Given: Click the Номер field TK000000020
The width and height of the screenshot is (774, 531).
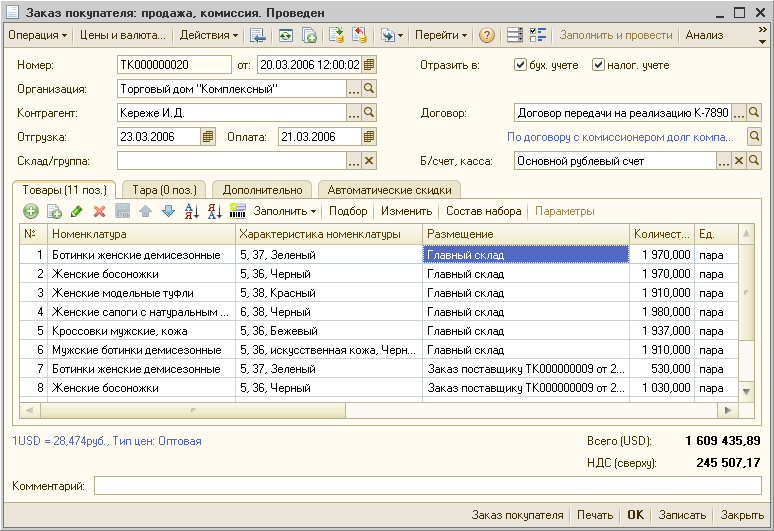Looking at the screenshot, I should pyautogui.click(x=174, y=65).
